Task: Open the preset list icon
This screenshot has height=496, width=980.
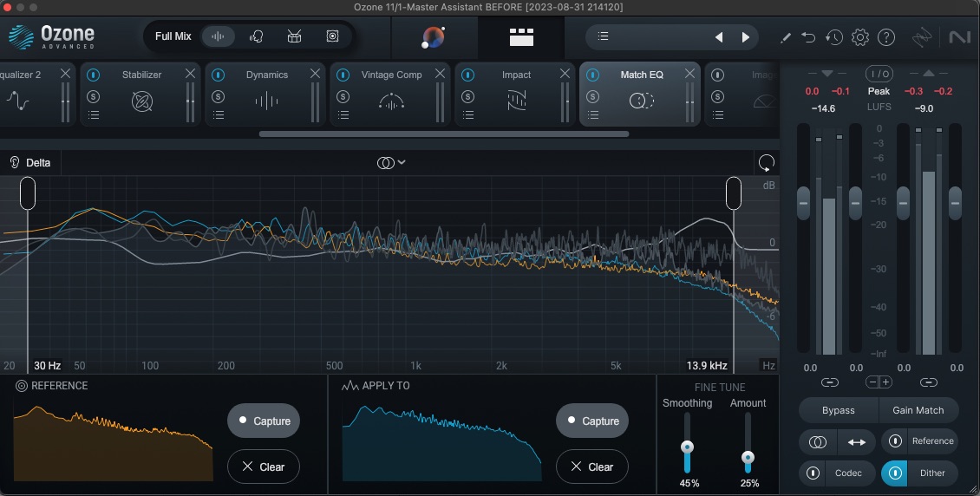Action: pos(603,36)
